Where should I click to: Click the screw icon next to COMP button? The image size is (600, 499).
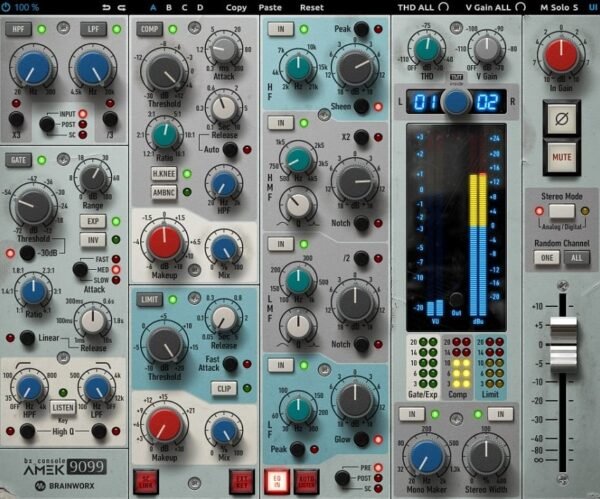(x=194, y=28)
